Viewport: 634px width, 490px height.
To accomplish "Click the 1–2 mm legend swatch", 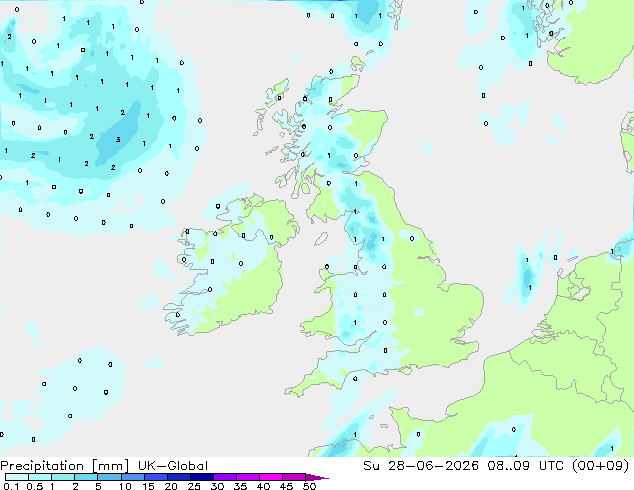I will pyautogui.click(x=63, y=477).
